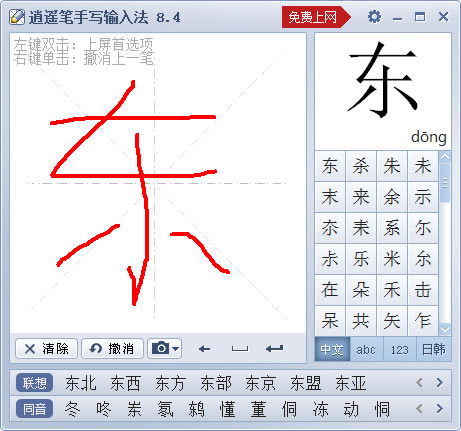Click the candidate list scrollbar thumb
This screenshot has height=431, width=461.
445,183
